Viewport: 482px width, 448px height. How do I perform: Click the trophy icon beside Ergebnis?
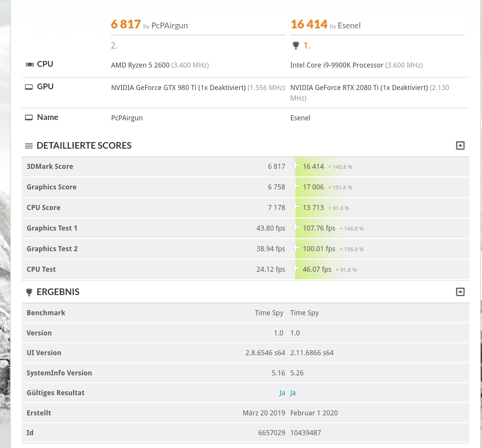[x=29, y=292]
